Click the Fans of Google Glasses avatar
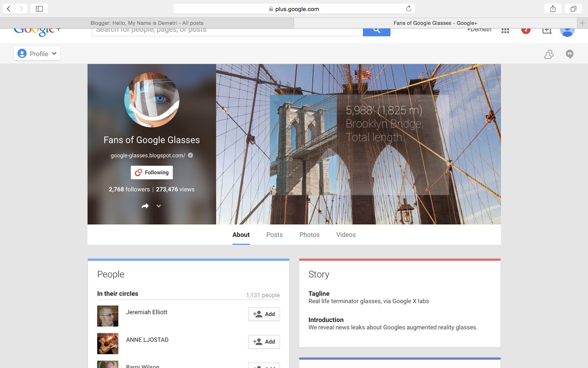The height and width of the screenshot is (368, 588). click(x=152, y=100)
